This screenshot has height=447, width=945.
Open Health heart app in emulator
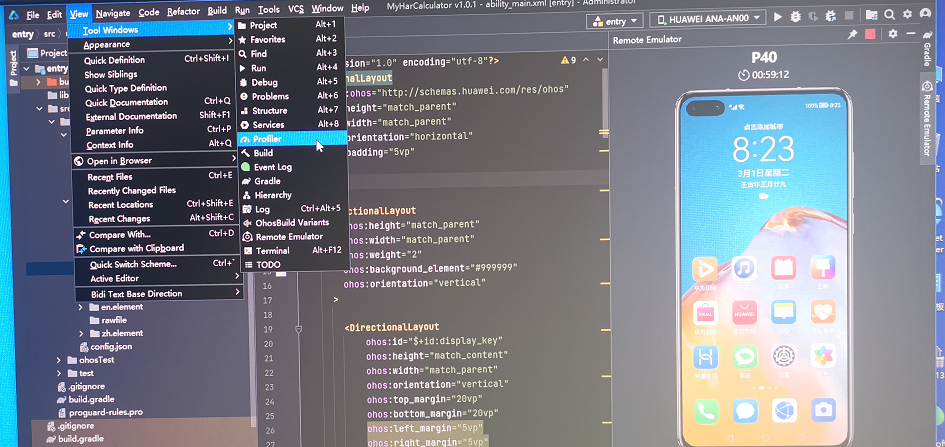(823, 311)
